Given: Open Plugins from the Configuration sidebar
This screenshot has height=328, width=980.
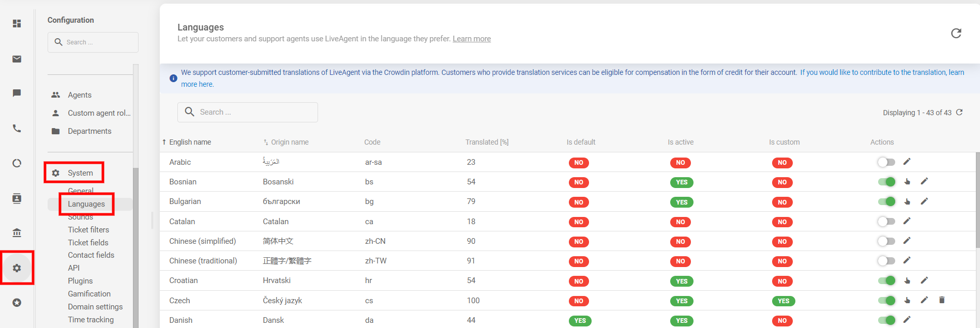Looking at the screenshot, I should point(80,281).
